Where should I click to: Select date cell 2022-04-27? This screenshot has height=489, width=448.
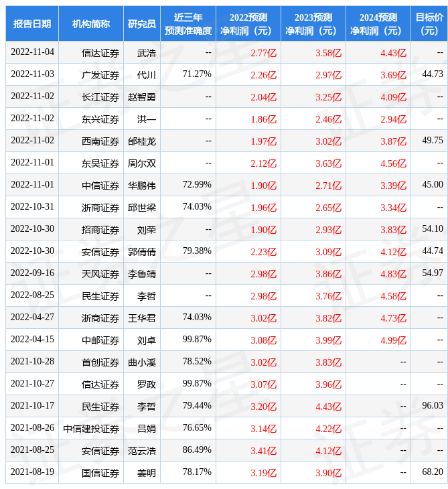pos(32,318)
